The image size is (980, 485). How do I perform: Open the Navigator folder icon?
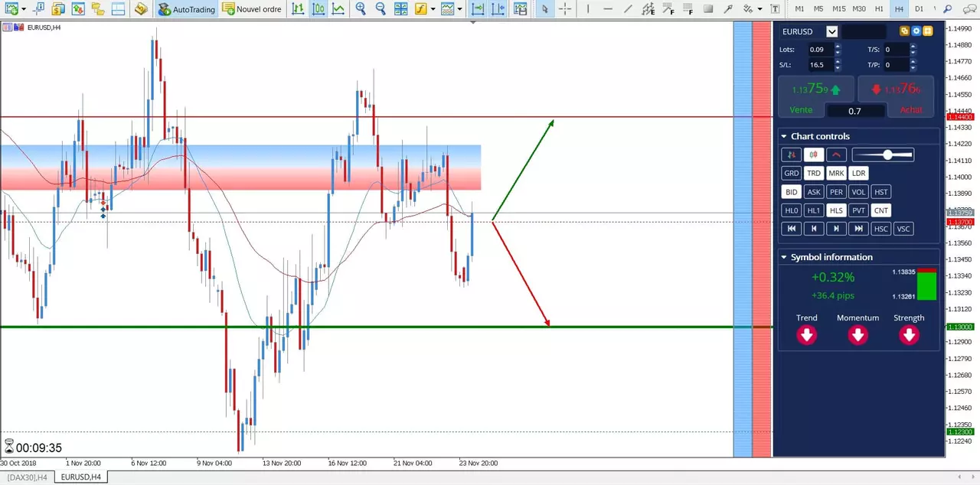tap(97, 9)
